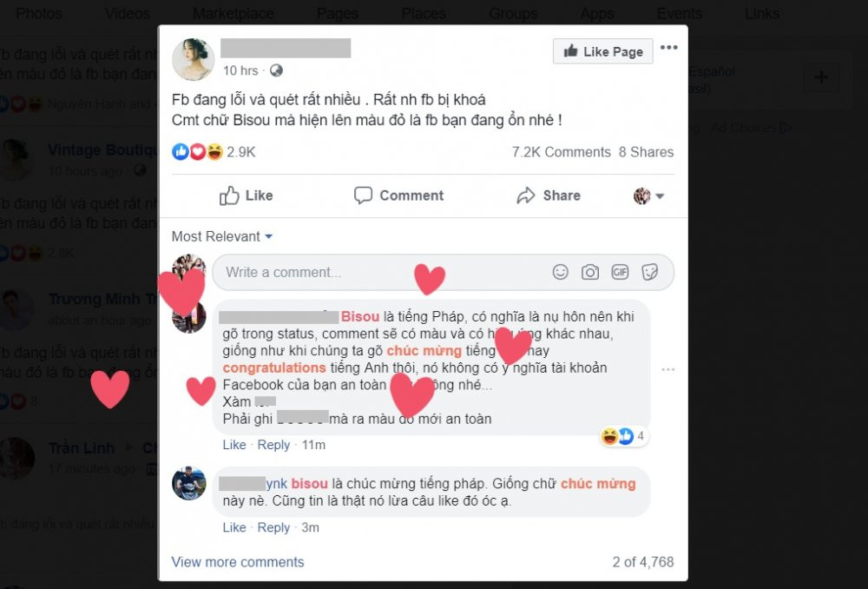Attach a photo using the camera icon

click(x=590, y=272)
